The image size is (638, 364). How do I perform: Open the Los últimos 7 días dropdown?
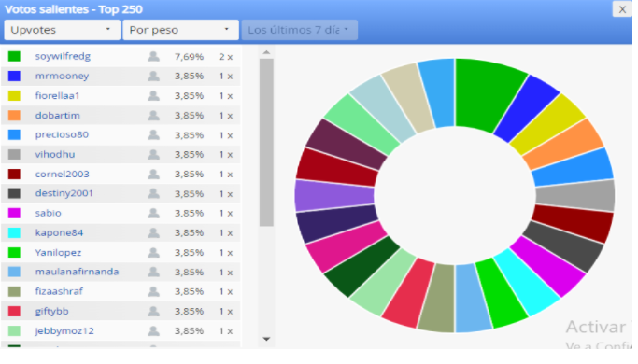point(300,30)
